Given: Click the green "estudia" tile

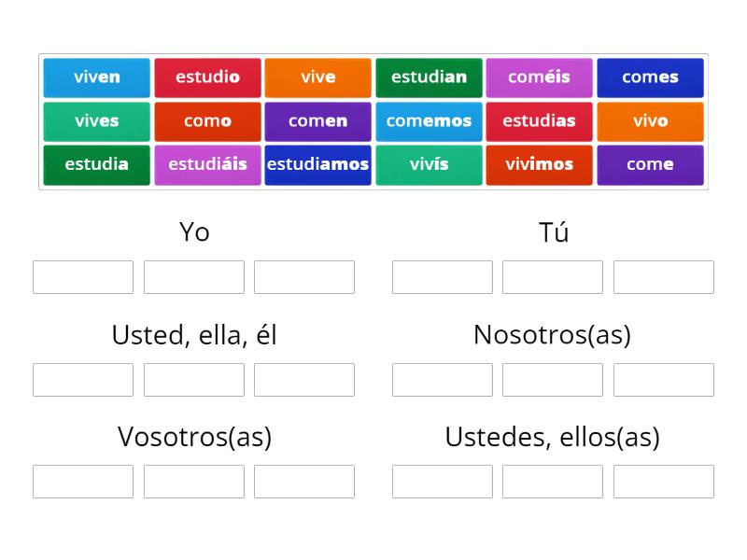Looking at the screenshot, I should (x=96, y=164).
